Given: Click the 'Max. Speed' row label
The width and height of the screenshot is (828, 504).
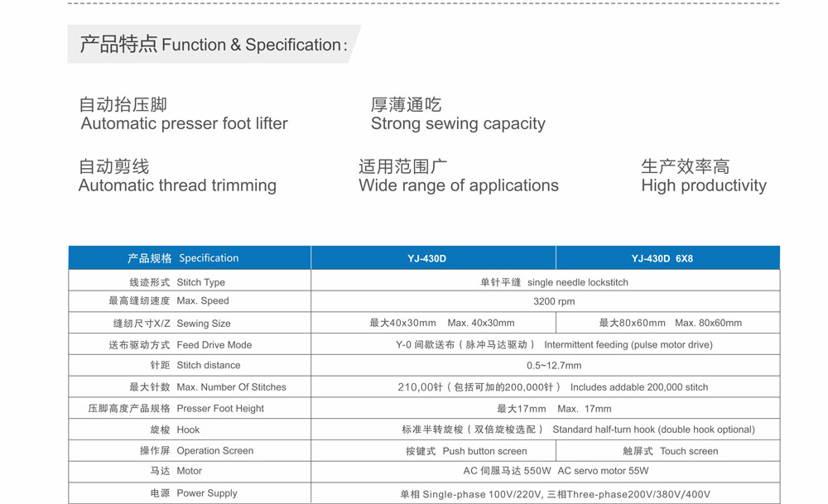Looking at the screenshot, I should (203, 300).
